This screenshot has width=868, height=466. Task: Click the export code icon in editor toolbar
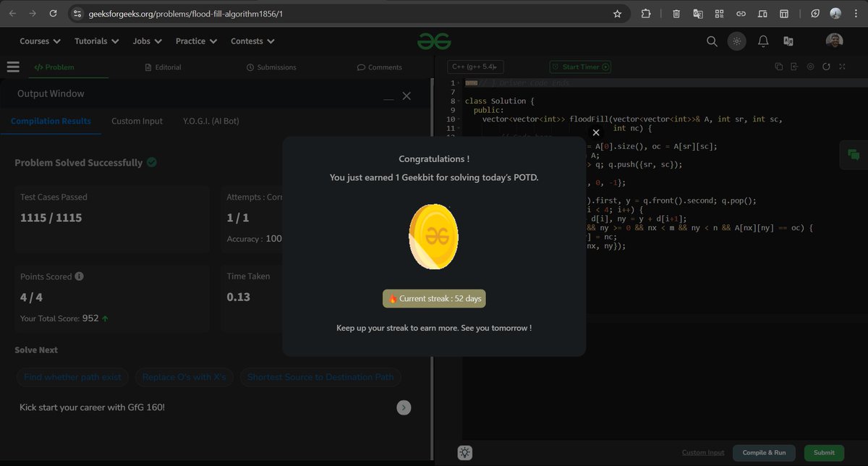tap(794, 67)
